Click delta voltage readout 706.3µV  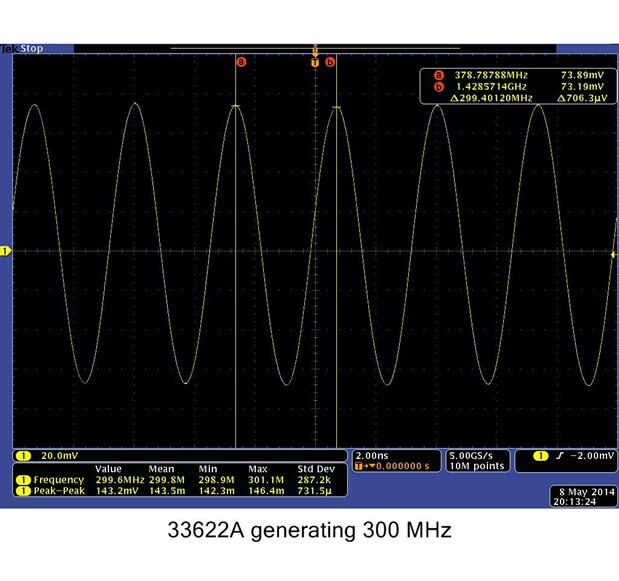click(582, 98)
